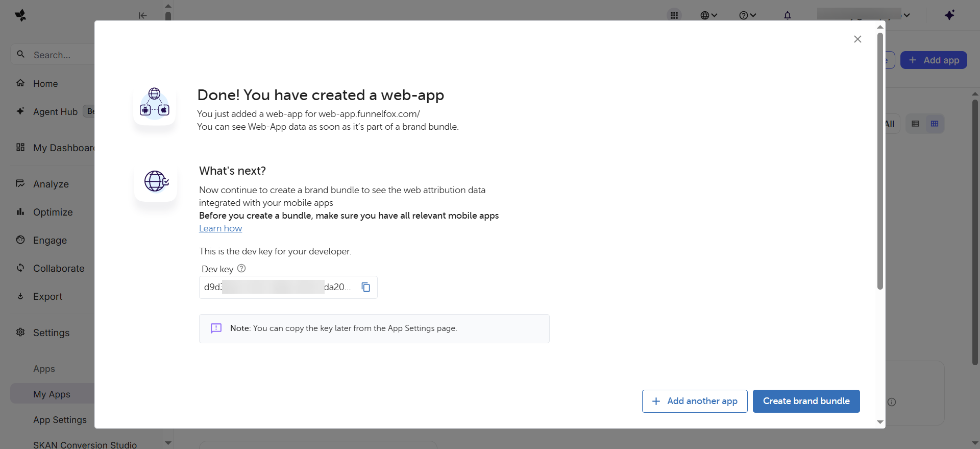Collapse the sidebar with arrow icon
Screen dimensions: 980x449
143,15
